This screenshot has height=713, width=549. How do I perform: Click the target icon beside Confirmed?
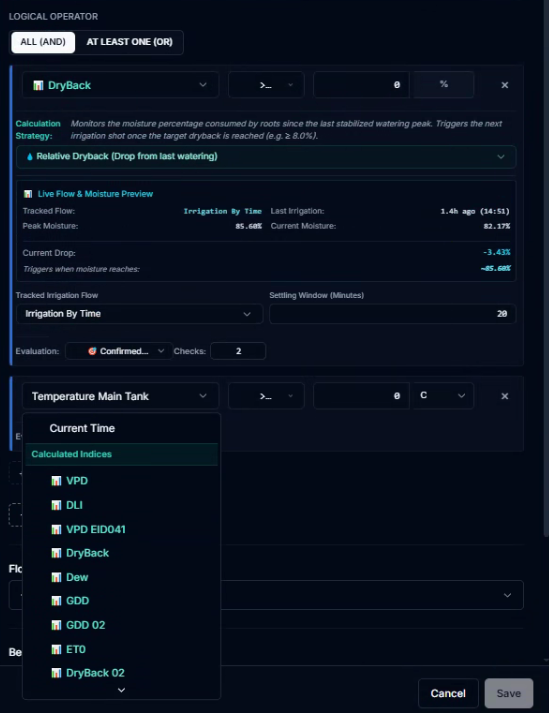(92, 351)
